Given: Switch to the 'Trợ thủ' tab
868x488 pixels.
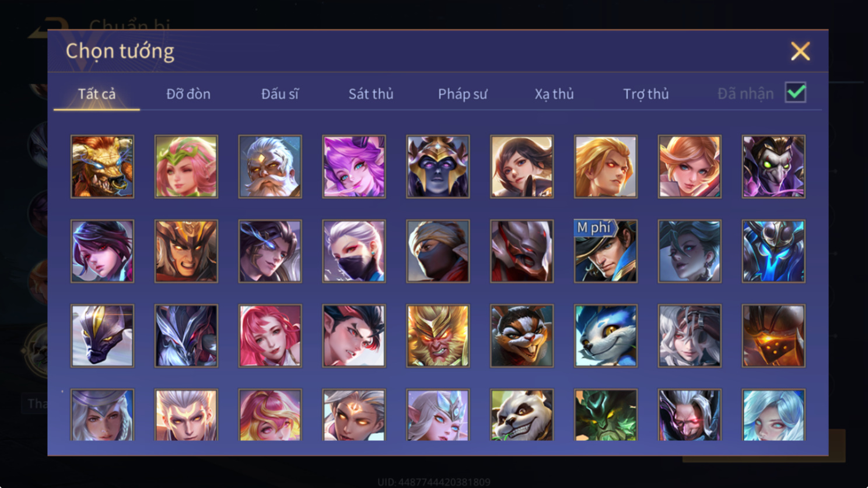Looking at the screenshot, I should pyautogui.click(x=646, y=94).
